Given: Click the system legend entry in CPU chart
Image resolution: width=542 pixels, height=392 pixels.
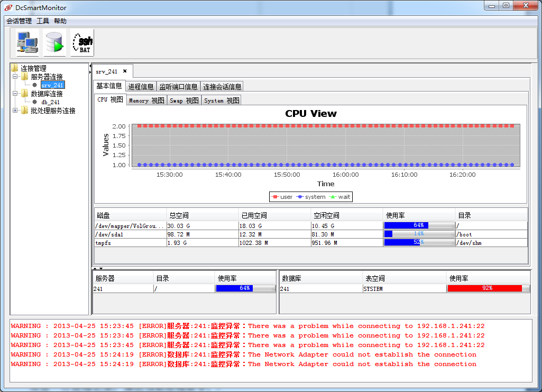Looking at the screenshot, I should pyautogui.click(x=311, y=197).
